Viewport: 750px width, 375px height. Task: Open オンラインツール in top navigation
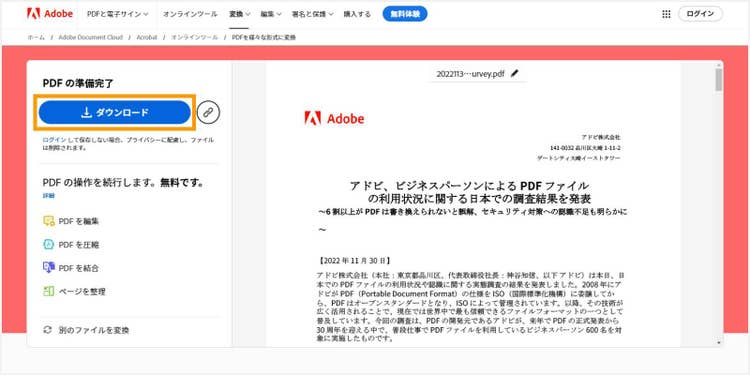click(190, 14)
